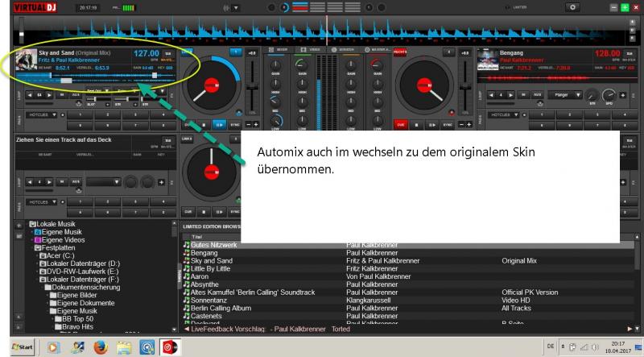Toggle AUX button on deck 2
644x357 pixels.
tap(538, 95)
